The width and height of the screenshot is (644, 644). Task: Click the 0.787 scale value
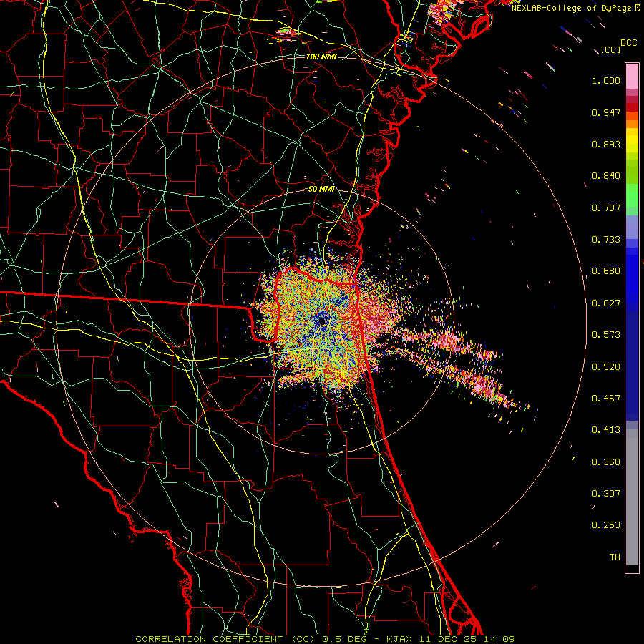click(x=606, y=208)
